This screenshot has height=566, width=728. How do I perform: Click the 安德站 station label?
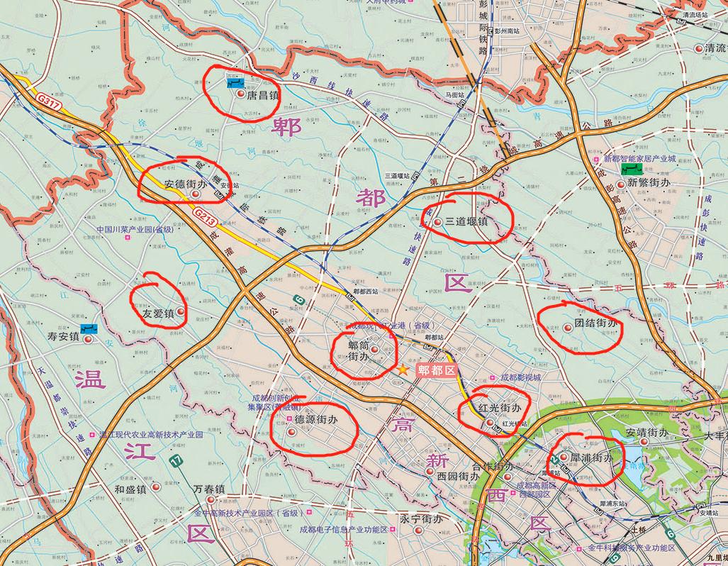(230, 185)
